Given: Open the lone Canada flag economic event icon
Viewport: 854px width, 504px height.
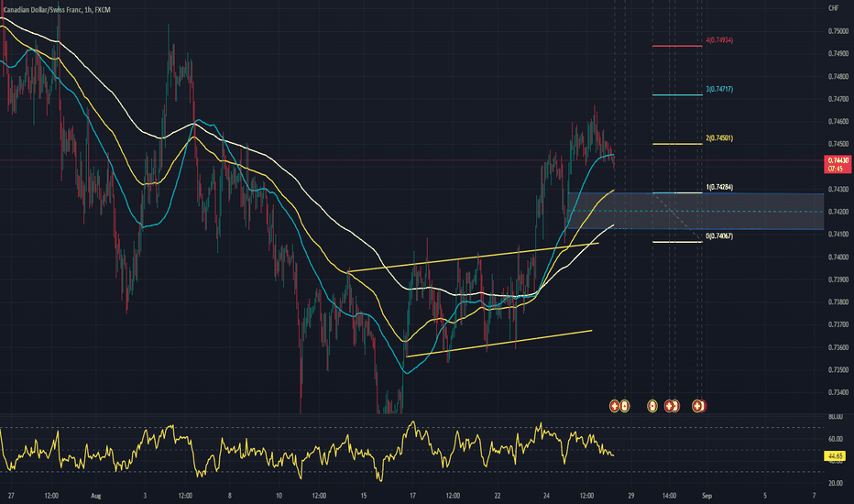Looking at the screenshot, I should tap(652, 406).
